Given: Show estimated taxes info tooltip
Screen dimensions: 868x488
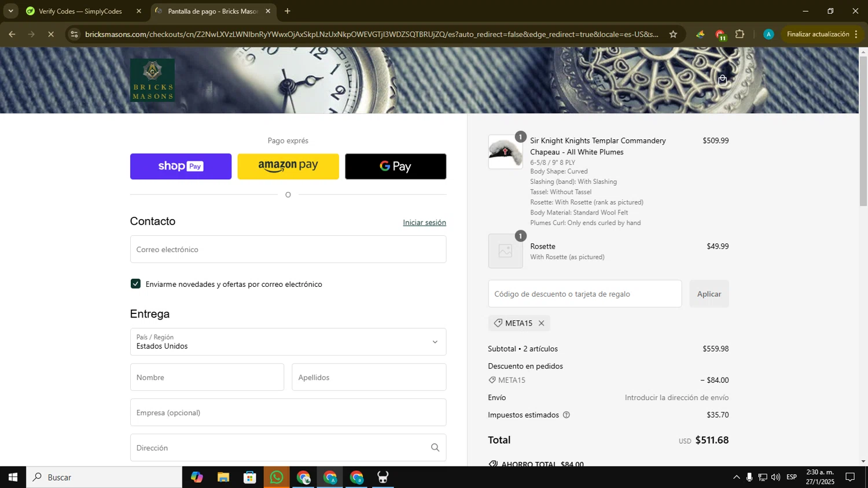Looking at the screenshot, I should point(567,415).
